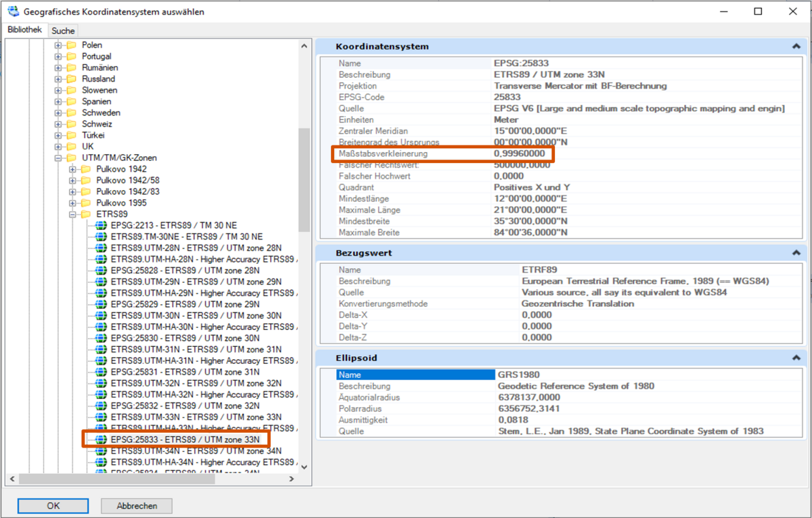Click the value 'Geozentrische Translation'
Image resolution: width=812 pixels, height=518 pixels.
[x=578, y=304]
